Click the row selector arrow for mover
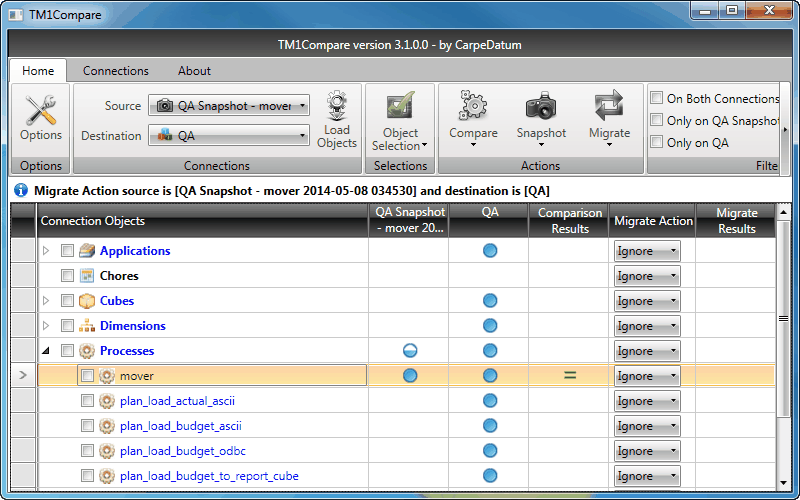 click(x=23, y=375)
